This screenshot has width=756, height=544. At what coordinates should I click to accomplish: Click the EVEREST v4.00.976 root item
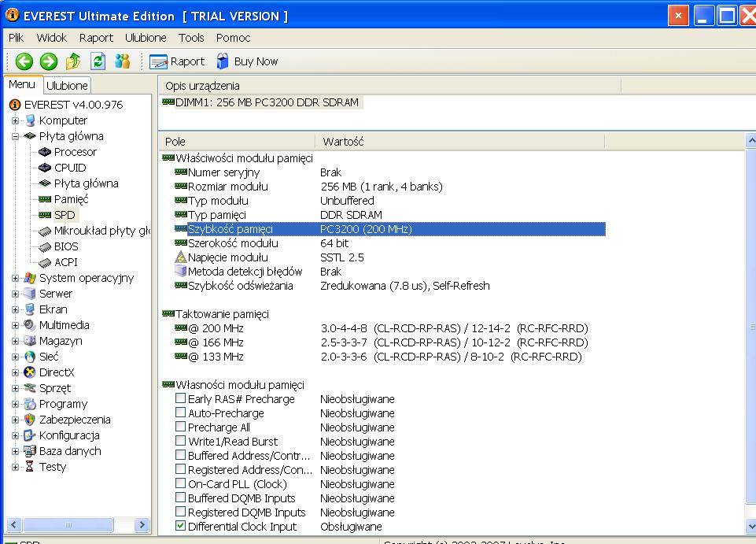coord(73,105)
